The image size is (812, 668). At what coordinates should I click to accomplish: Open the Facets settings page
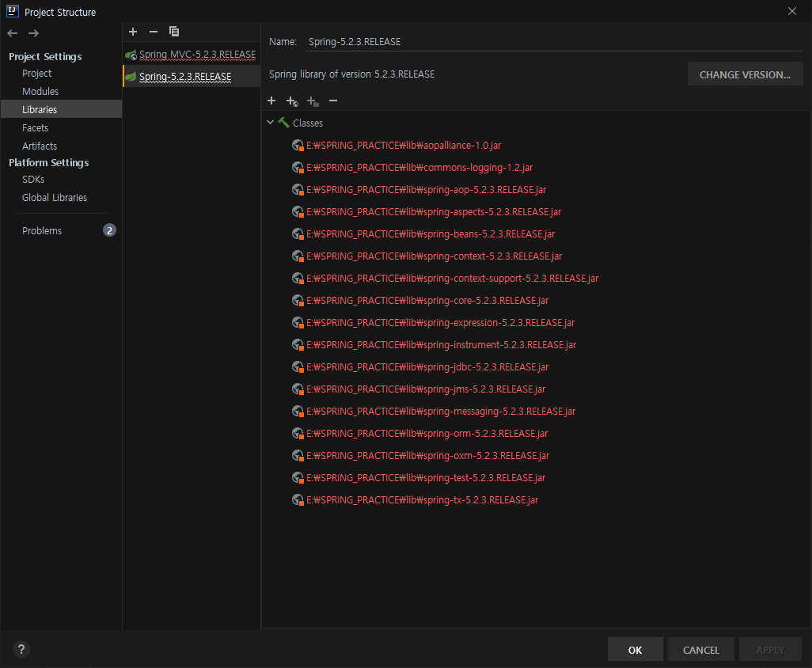pyautogui.click(x=35, y=128)
